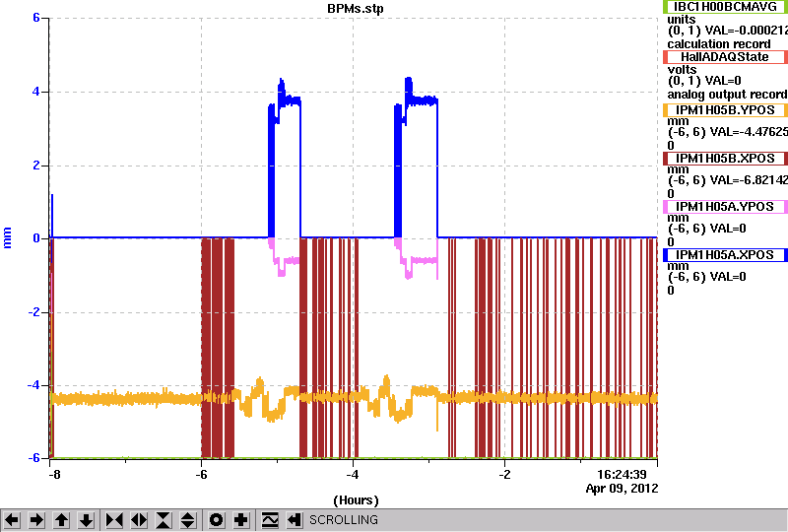The width and height of the screenshot is (788, 532).
Task: Select the IPM1H05B.YPOS legend entry
Action: pyautogui.click(x=725, y=110)
